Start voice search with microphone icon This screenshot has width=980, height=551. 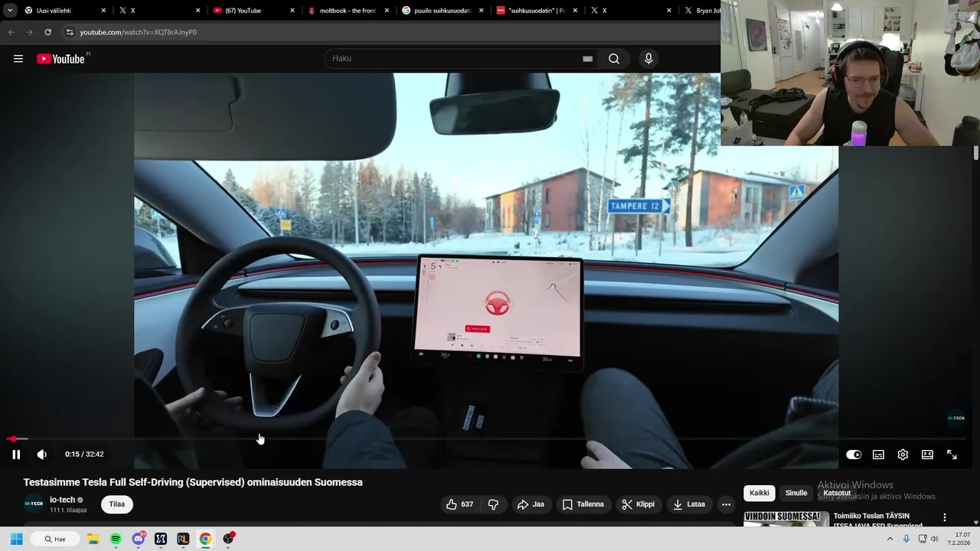tap(648, 59)
